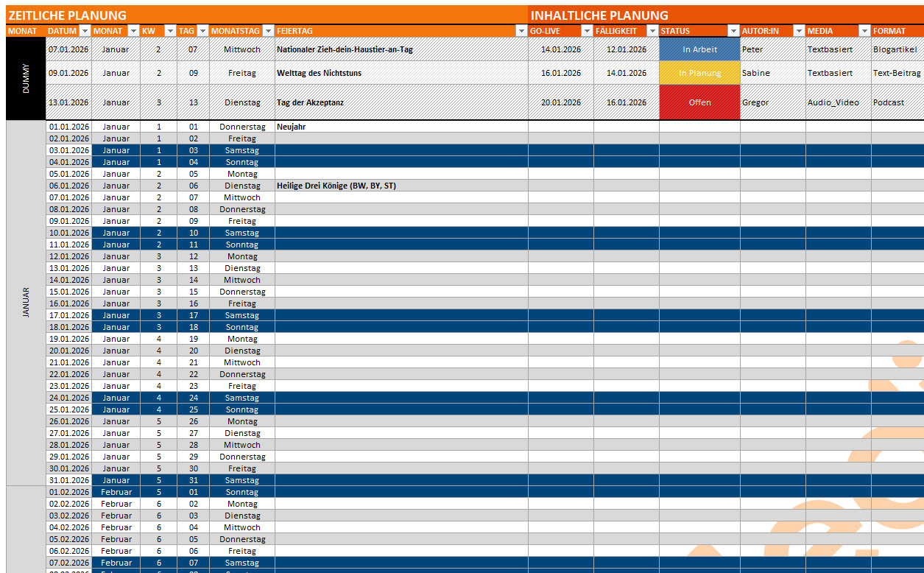This screenshot has height=573, width=924.
Task: Select the date cell 01.02.2026
Action: [x=68, y=492]
